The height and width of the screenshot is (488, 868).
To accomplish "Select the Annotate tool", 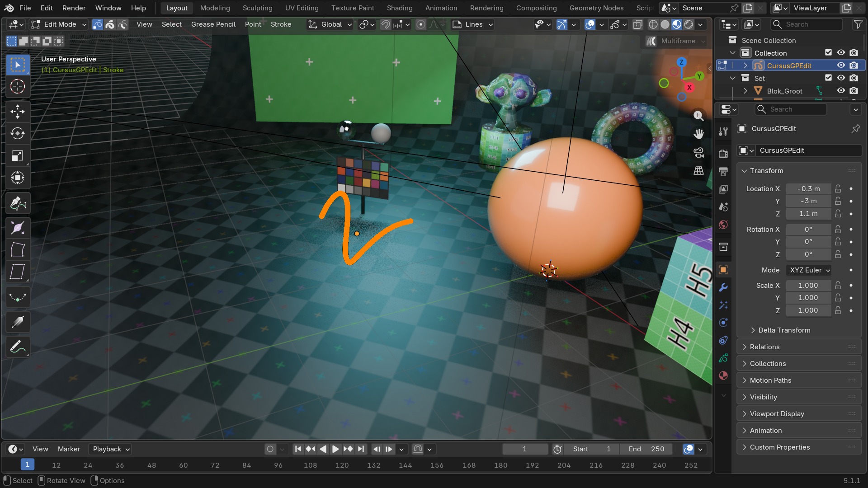I will [18, 347].
